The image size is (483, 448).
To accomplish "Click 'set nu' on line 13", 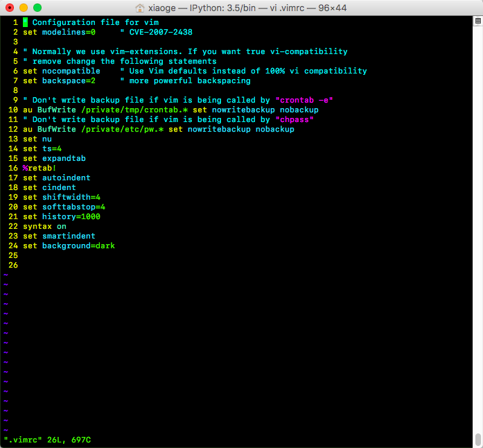I will pyautogui.click(x=37, y=139).
